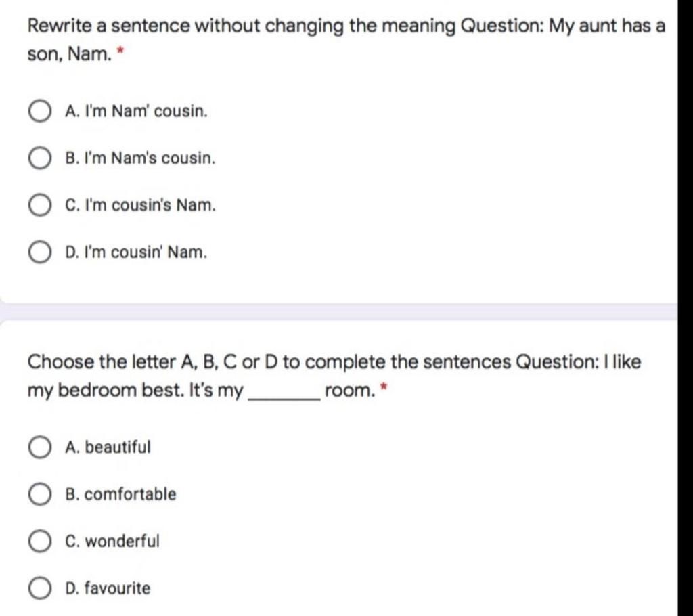This screenshot has width=693, height=616.
Task: Select radio for C. I'm cousin's Nam
Action: [x=40, y=206]
